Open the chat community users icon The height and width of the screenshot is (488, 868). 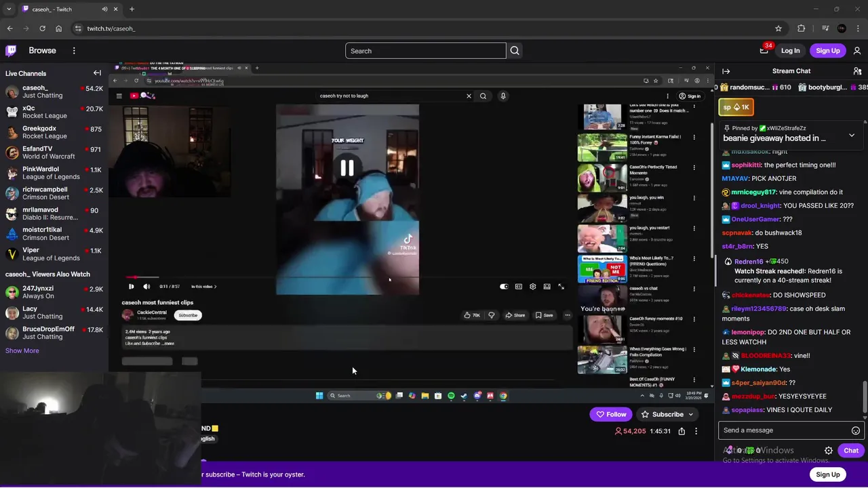(857, 71)
